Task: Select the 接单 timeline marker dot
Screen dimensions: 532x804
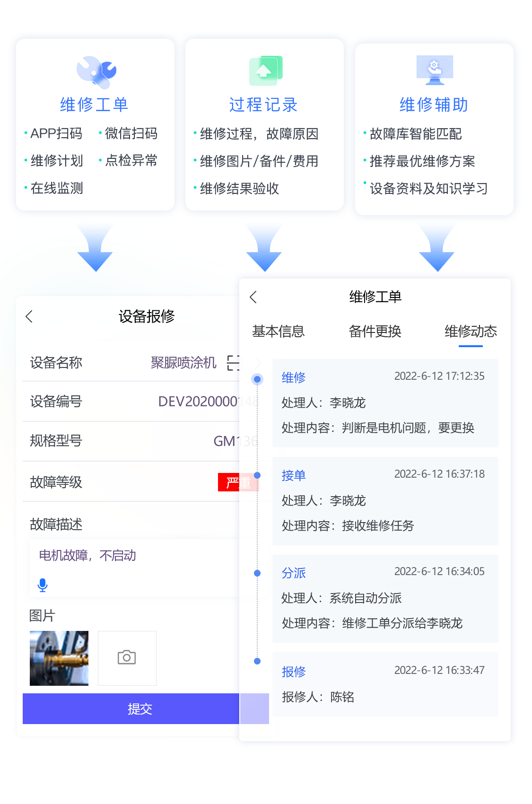Action: 257,475
